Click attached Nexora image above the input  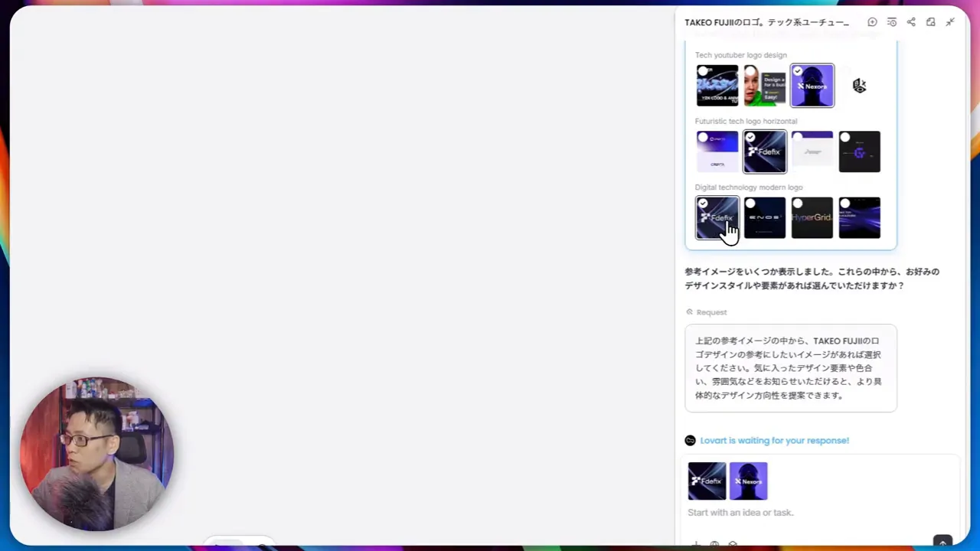pyautogui.click(x=748, y=481)
